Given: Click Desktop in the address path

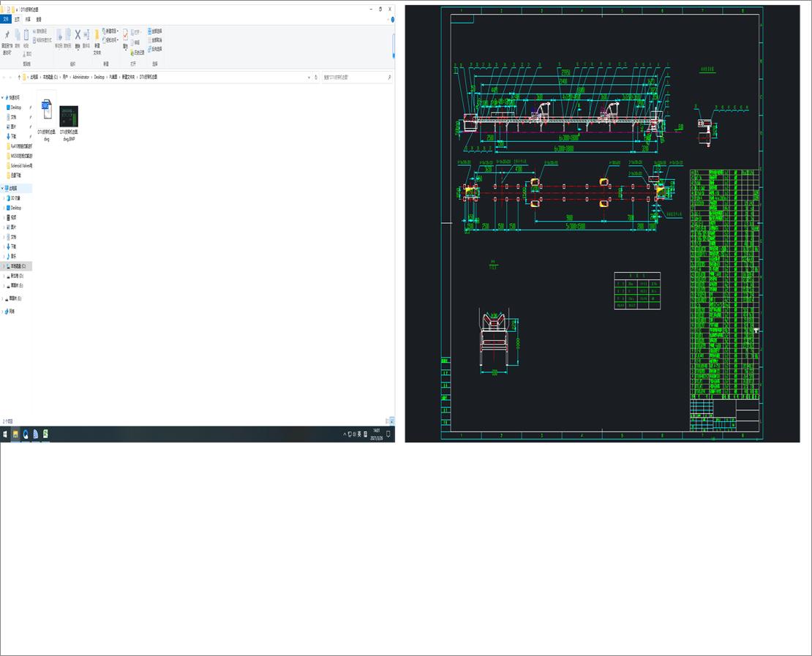Looking at the screenshot, I should (x=99, y=77).
